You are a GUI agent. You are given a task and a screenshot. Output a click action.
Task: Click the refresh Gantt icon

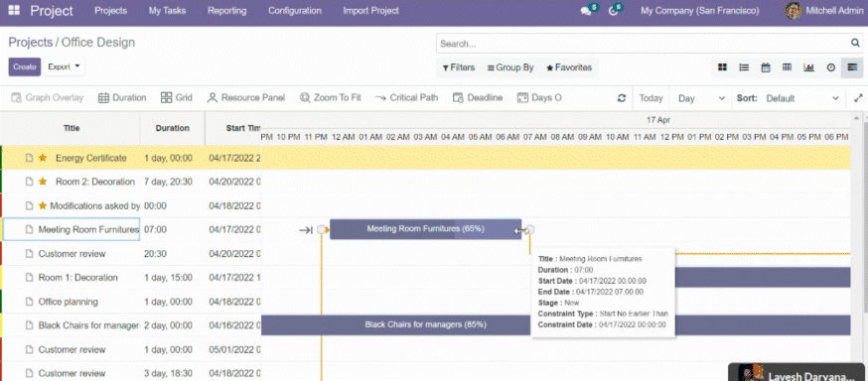(622, 98)
